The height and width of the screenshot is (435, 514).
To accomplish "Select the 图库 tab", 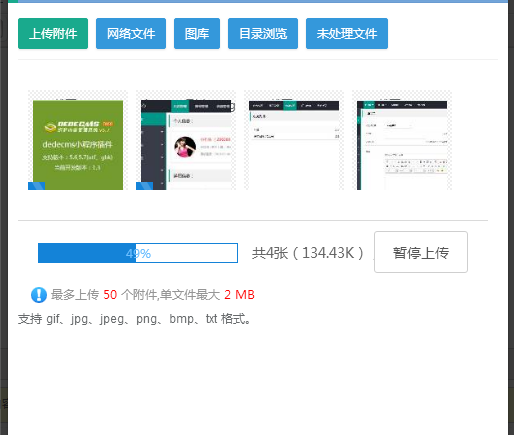I will 197,34.
